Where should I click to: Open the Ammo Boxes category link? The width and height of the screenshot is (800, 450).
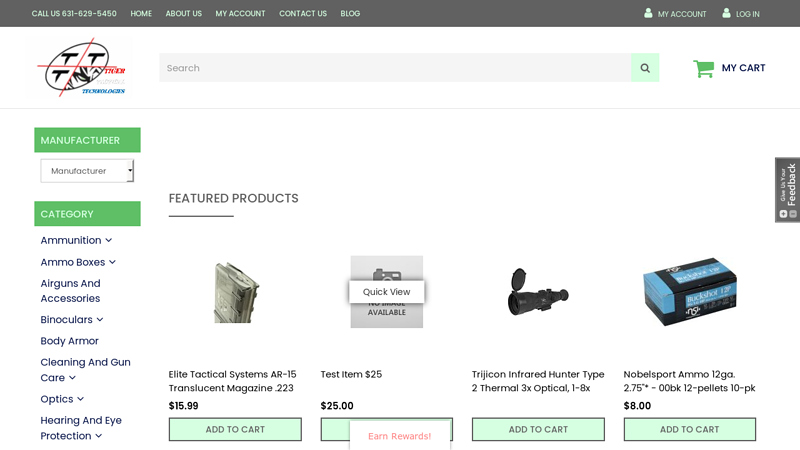(x=73, y=262)
